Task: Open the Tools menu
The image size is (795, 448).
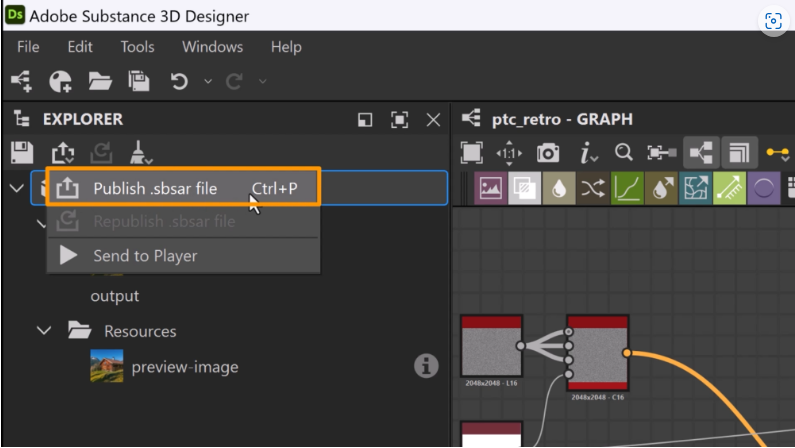Action: pyautogui.click(x=137, y=47)
